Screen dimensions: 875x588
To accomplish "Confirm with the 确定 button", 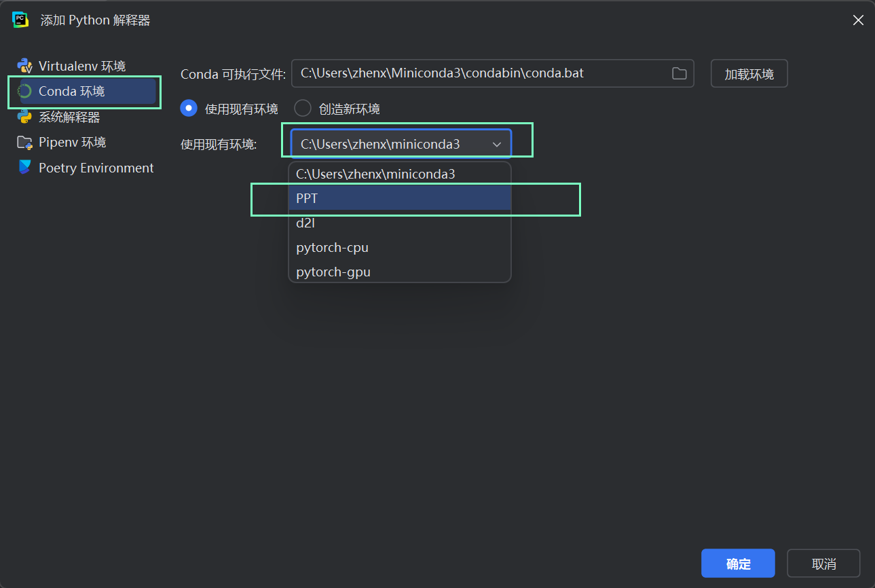I will (738, 564).
